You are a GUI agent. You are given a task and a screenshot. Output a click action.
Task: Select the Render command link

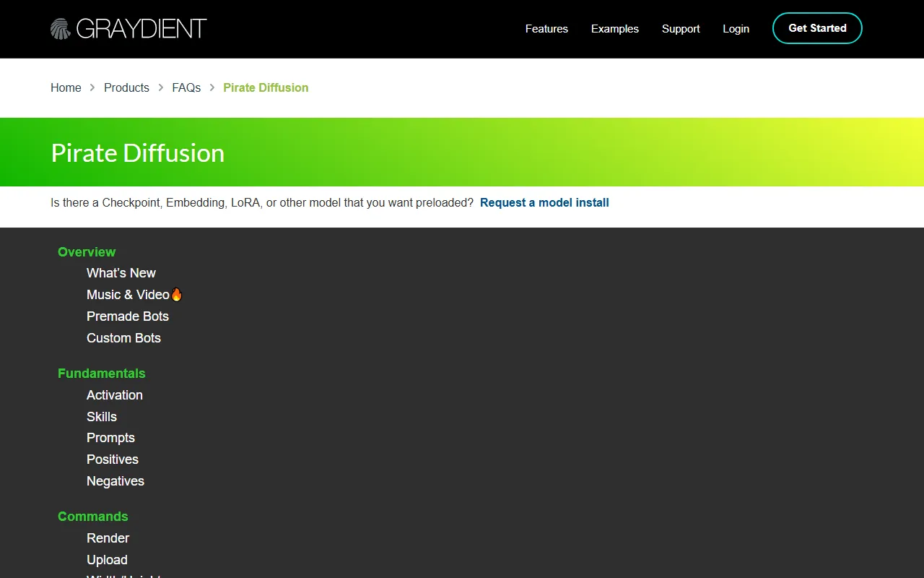coord(108,538)
